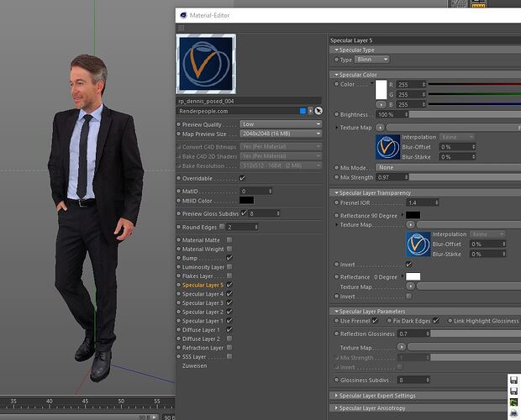Click the V-Ray texture preview under Reflectance 90 Degree
The image size is (521, 420).
(418, 244)
